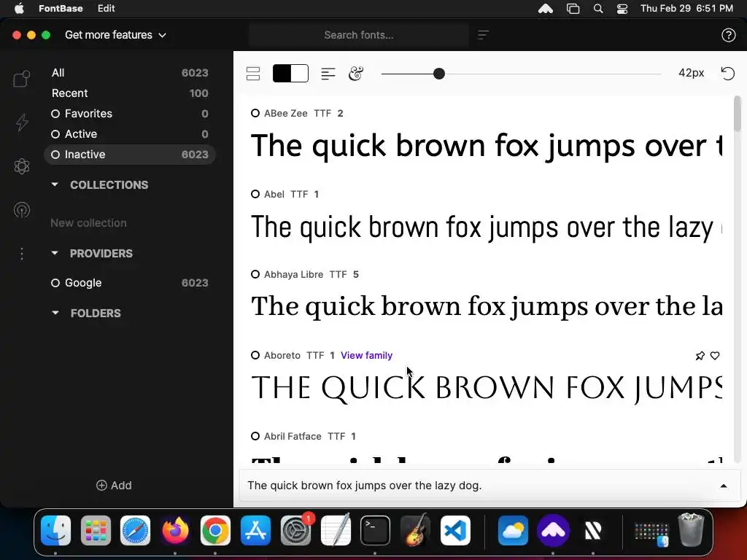This screenshot has width=747, height=560.
Task: Pin the Aboreto font
Action: 700,356
